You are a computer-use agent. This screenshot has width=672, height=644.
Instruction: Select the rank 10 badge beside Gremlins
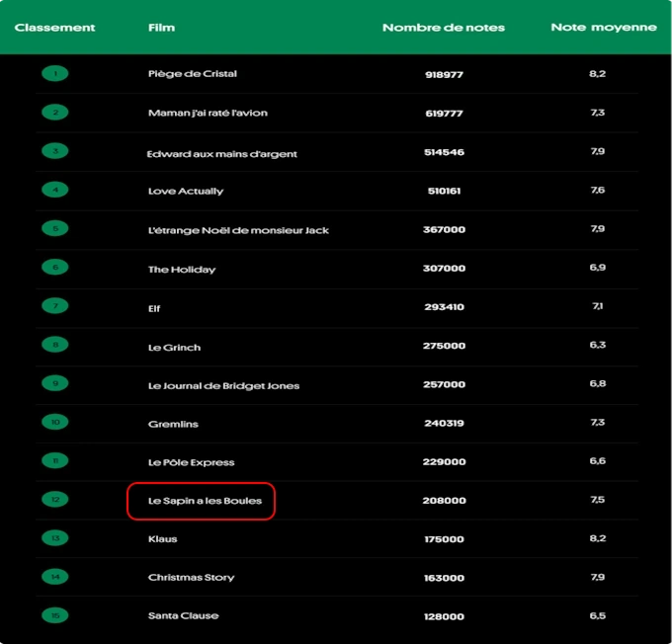click(55, 423)
